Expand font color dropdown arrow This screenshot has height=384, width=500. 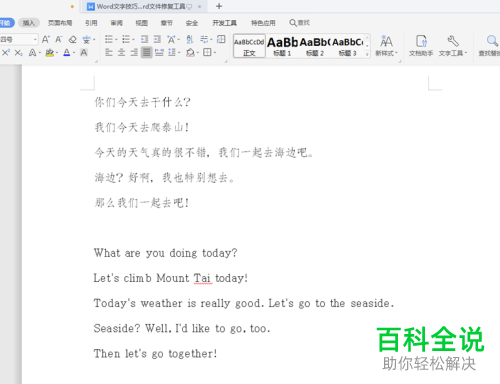(x=74, y=53)
